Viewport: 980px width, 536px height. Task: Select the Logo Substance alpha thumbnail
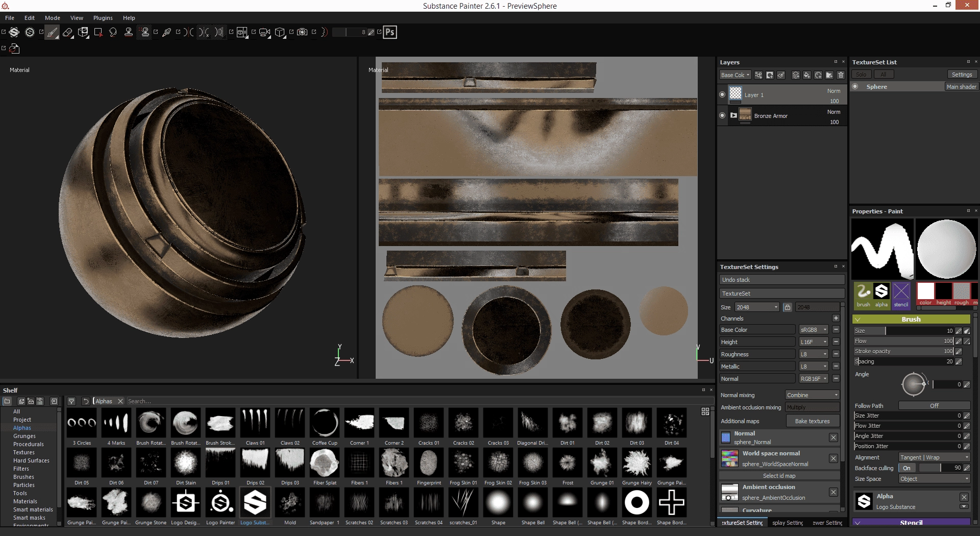coord(255,503)
